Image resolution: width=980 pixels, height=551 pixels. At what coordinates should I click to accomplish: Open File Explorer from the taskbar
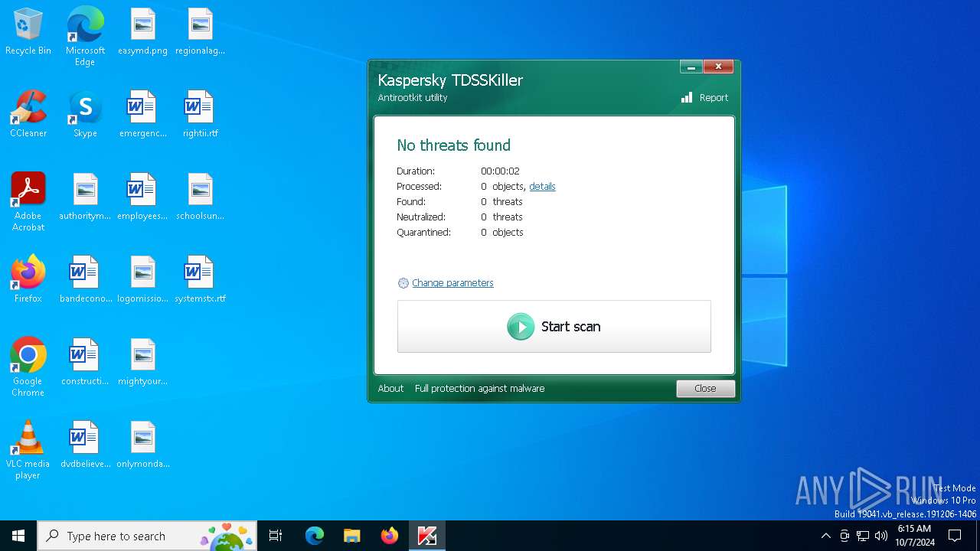pos(352,536)
